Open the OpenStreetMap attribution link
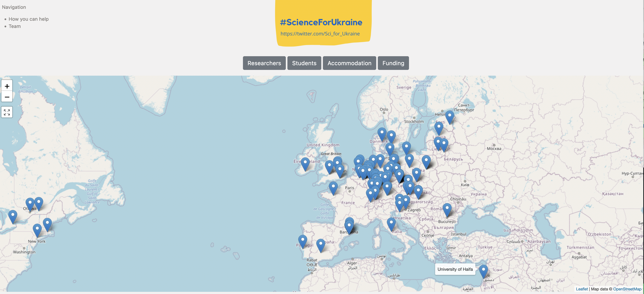This screenshot has height=294, width=644. [627, 289]
